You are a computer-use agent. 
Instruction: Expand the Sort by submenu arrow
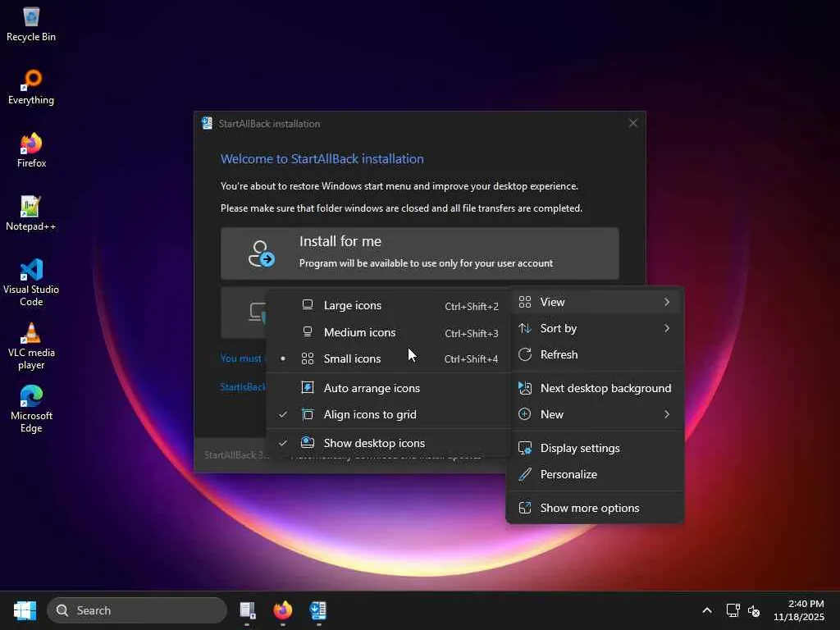point(666,328)
